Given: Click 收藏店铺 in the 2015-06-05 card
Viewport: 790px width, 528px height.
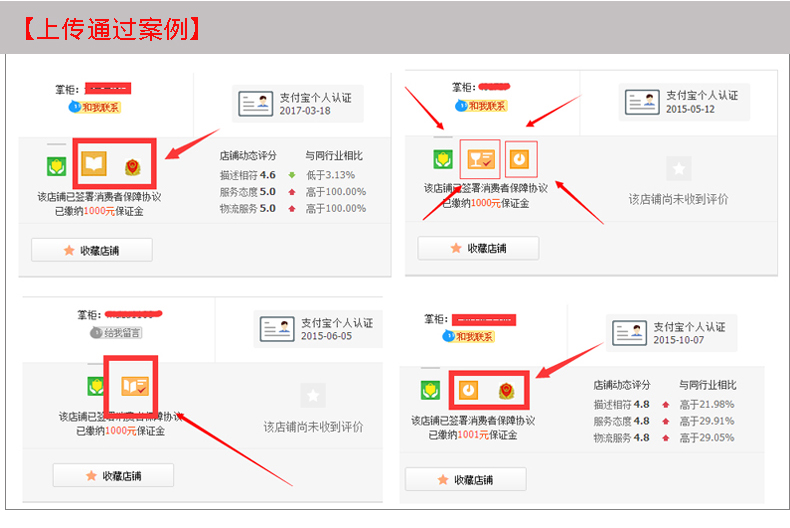Looking at the screenshot, I should click(x=113, y=475).
